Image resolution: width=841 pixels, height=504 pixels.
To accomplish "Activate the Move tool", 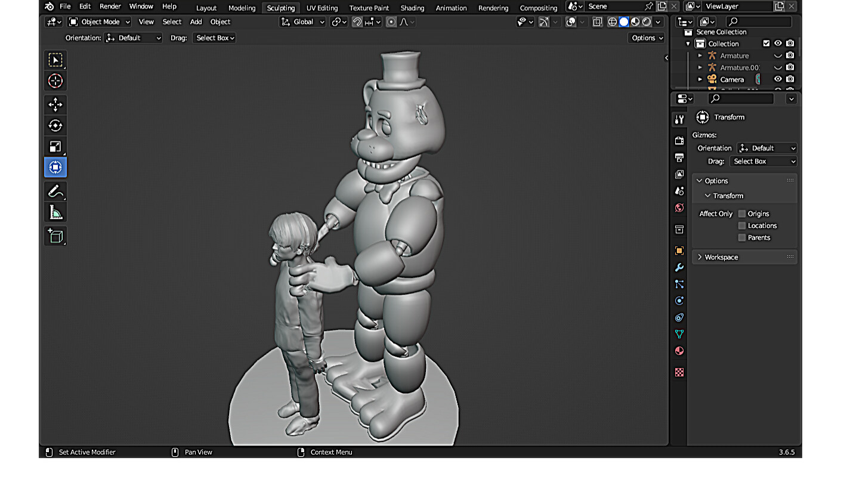I will [x=55, y=105].
